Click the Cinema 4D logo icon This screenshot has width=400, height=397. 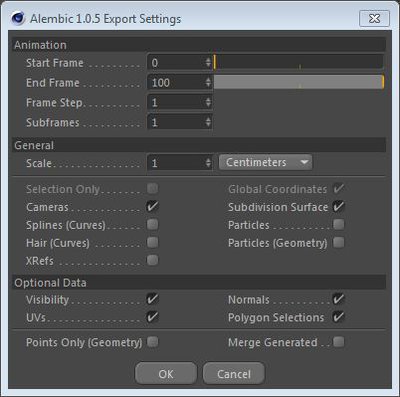tap(18, 18)
